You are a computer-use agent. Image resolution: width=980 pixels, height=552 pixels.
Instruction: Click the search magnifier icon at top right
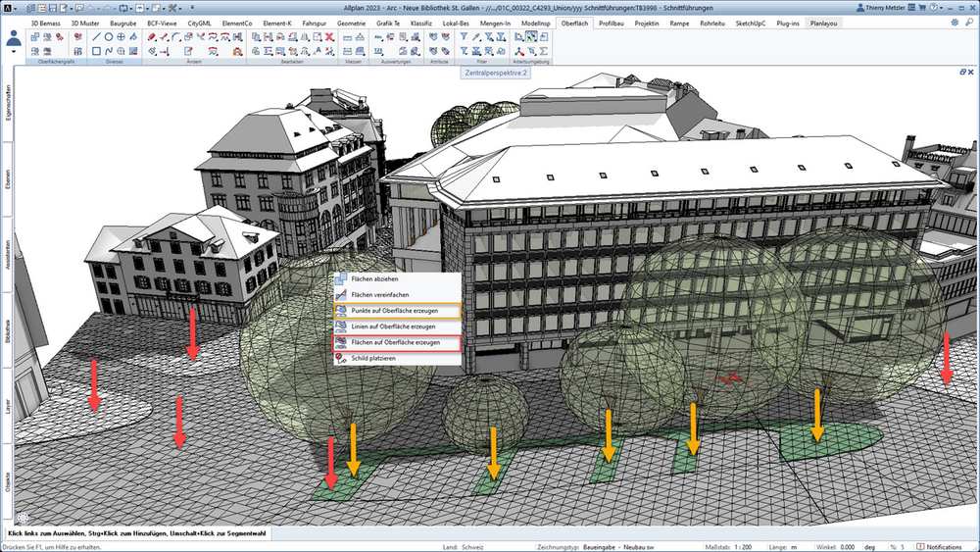pyautogui.click(x=969, y=23)
